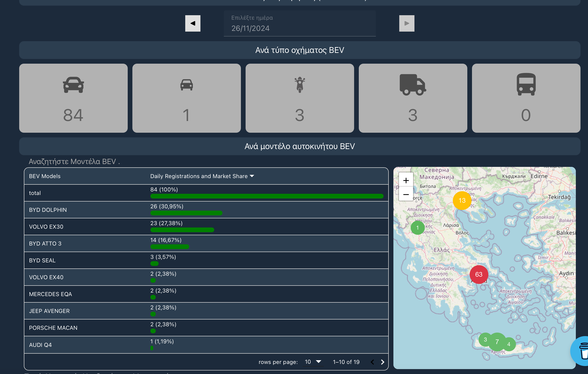Click the BYD DOLPHIN progress bar
Screen dimensions: 588x374
pos(186,213)
